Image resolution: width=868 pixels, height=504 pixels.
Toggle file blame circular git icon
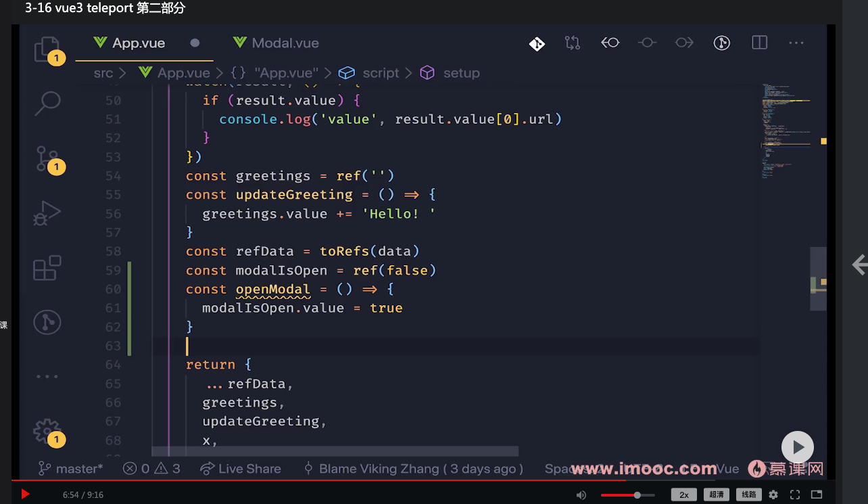click(722, 43)
